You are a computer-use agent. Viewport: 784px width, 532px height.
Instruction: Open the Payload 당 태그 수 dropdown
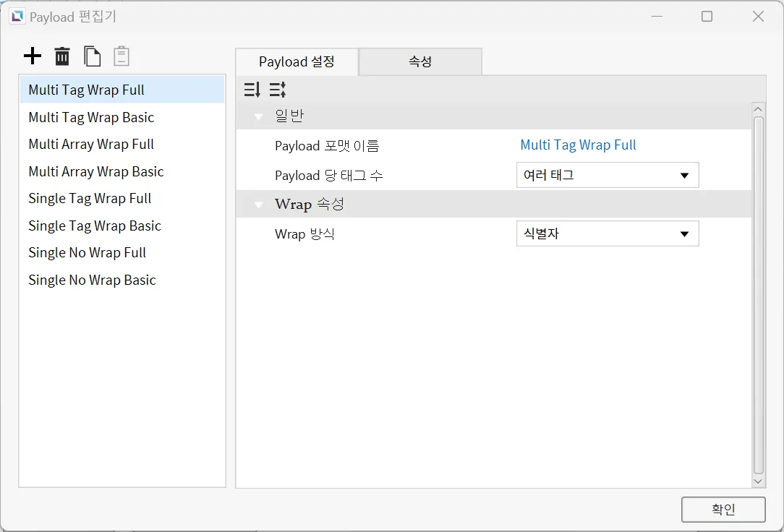[x=607, y=175]
